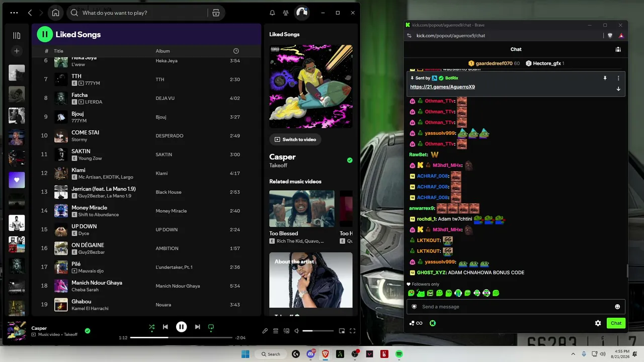The width and height of the screenshot is (644, 362).
Task: Select the track Money Miracle
Action: (x=146, y=211)
